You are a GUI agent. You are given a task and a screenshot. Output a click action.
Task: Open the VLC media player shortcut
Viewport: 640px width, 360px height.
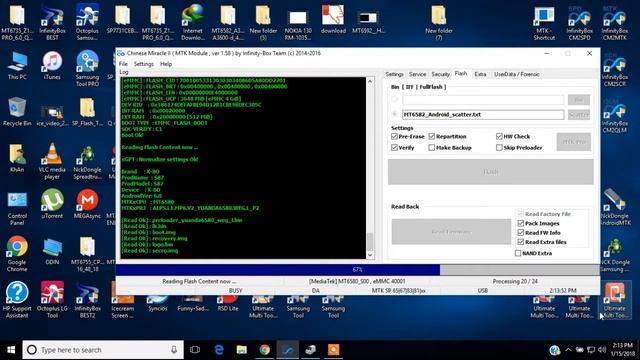pos(52,161)
